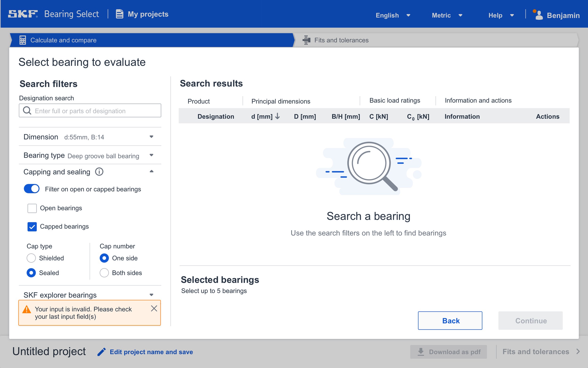Check the Open bearings checkbox
Image resolution: width=588 pixels, height=368 pixels.
(x=32, y=208)
